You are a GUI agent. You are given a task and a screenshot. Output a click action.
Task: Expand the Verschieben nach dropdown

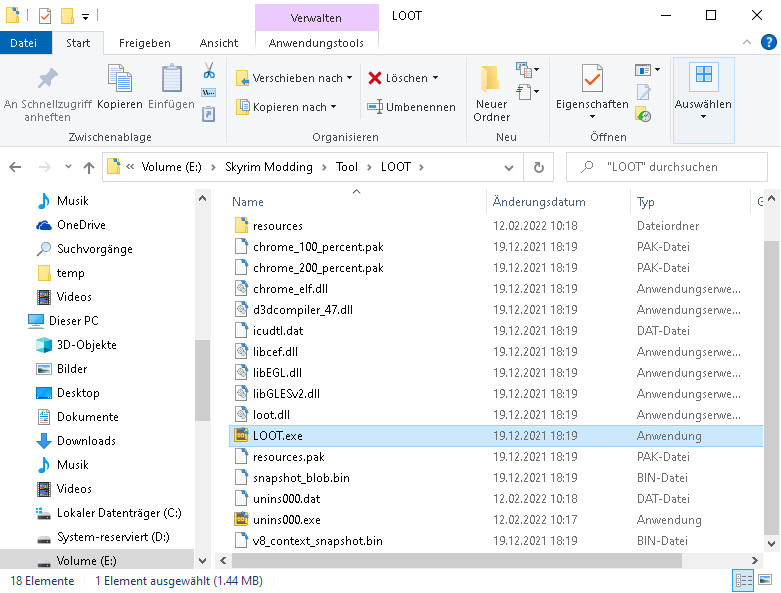pyautogui.click(x=349, y=78)
